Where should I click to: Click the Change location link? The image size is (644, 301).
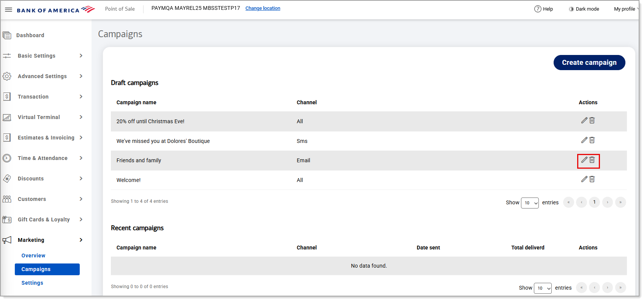[x=263, y=8]
